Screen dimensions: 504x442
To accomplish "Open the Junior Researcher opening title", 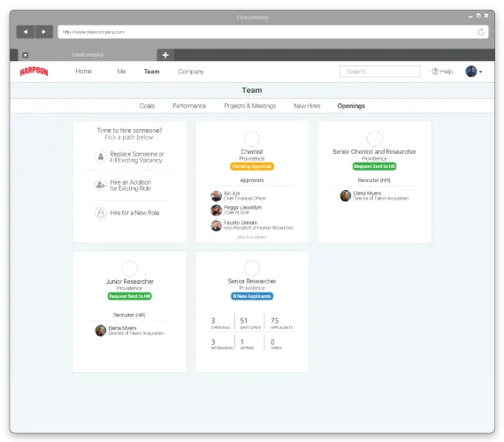I will pyautogui.click(x=129, y=281).
